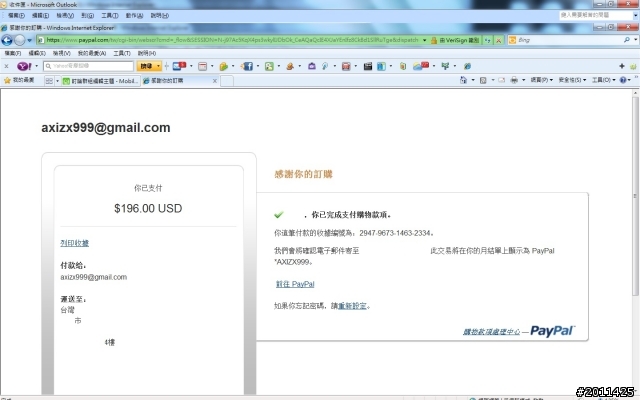Open the Safety (S) command bar menu
Viewport: 640px width, 400px height.
(572, 80)
